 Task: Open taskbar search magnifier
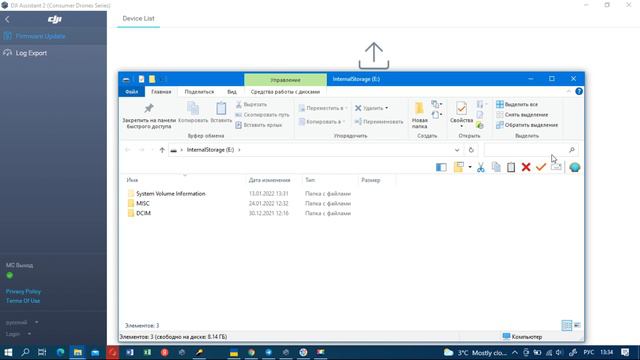(25, 352)
